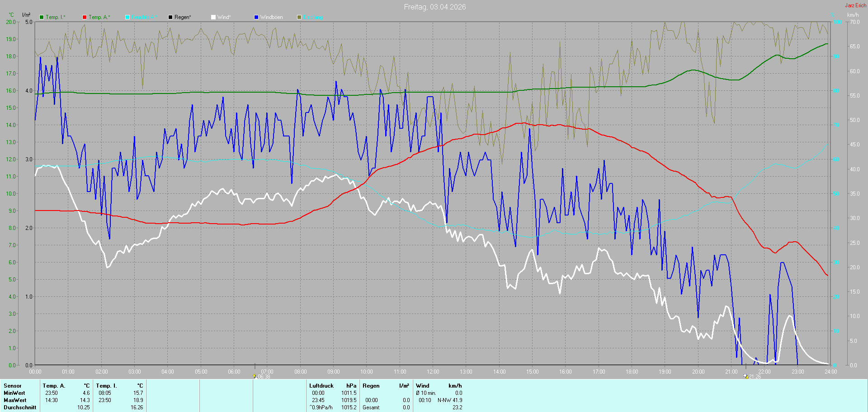Click the '23:45' pressure maximum time
The image size is (868, 412).
click(x=318, y=400)
